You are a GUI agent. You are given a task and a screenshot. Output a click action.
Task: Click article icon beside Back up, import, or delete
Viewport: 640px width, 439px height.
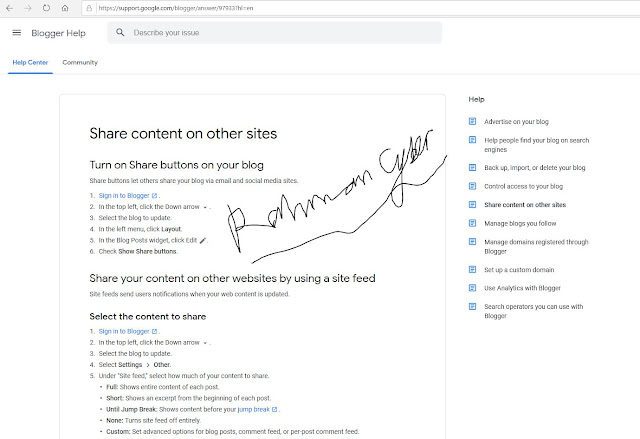473,167
